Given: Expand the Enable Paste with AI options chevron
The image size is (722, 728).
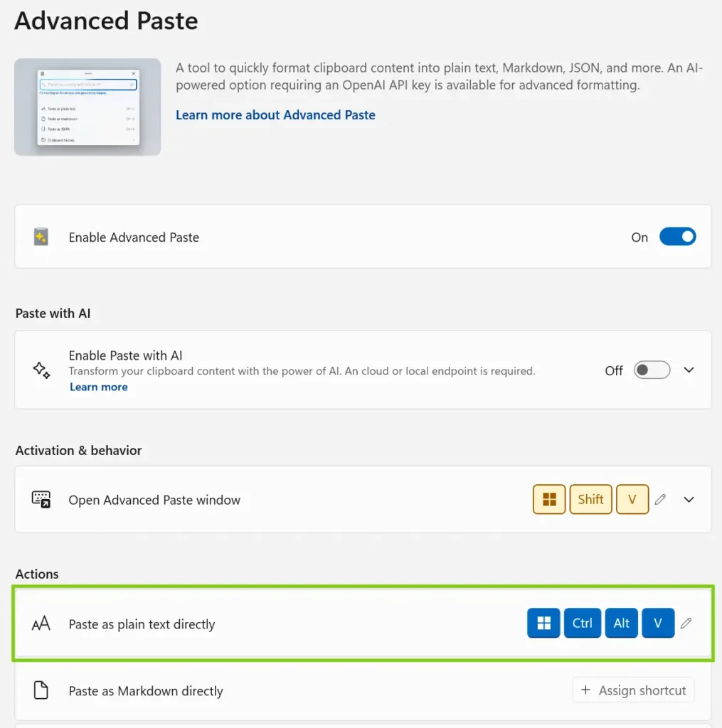Looking at the screenshot, I should [689, 370].
